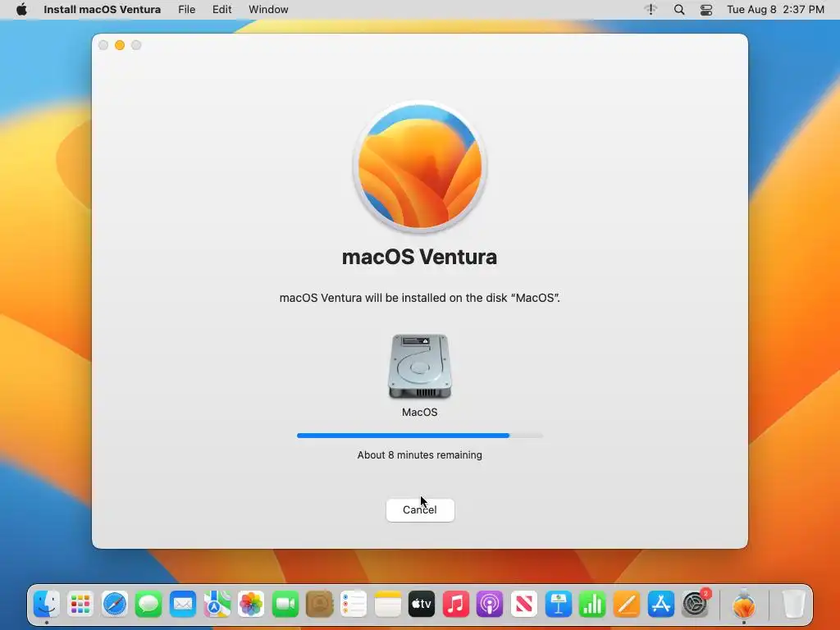Open Maps app in Dock
The image size is (840, 630).
point(217,605)
